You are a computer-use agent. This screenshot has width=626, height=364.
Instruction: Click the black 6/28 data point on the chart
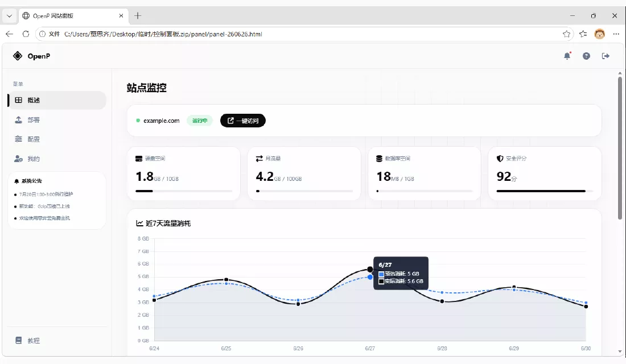click(x=442, y=301)
